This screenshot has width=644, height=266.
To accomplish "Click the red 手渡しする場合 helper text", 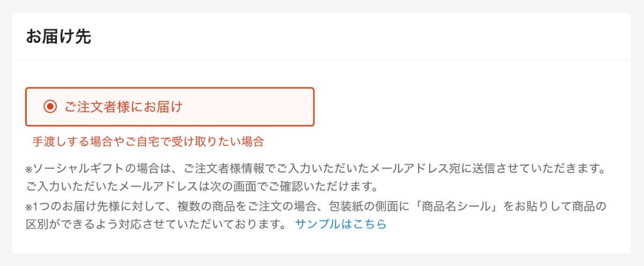I will coord(148,142).
